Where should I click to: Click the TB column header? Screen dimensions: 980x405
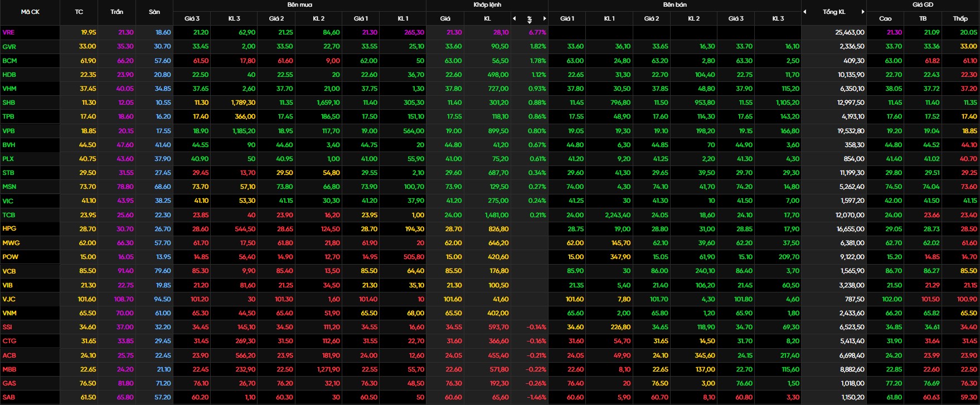click(x=923, y=18)
